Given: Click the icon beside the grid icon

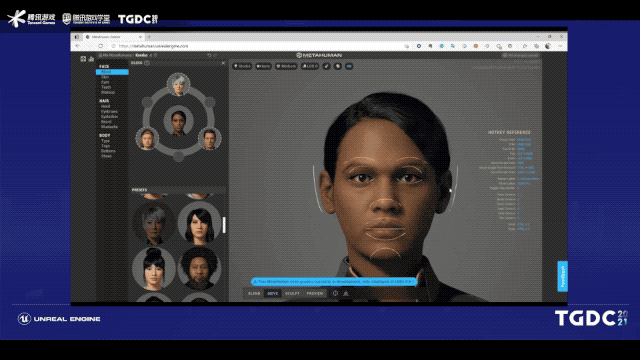Looking at the screenshot, I should coord(91,59).
